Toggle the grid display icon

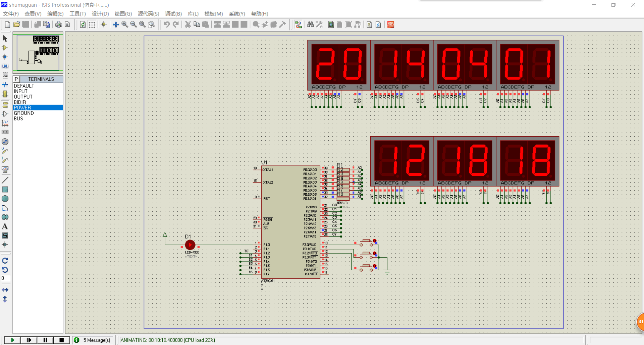[92, 24]
